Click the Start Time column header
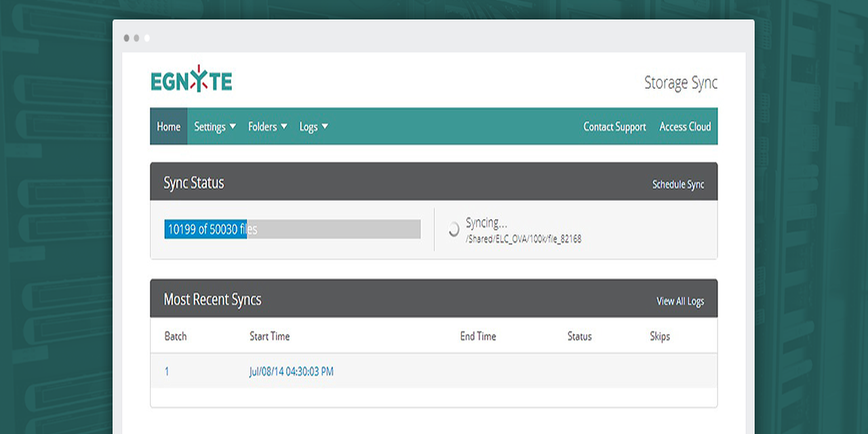Screen dimensions: 868x434 (269, 336)
